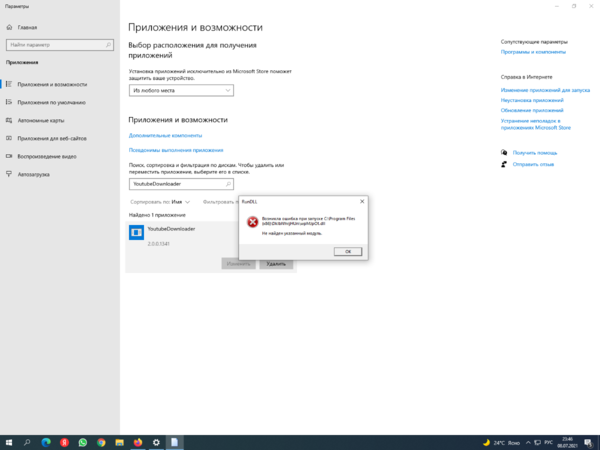Open Устранение неполадок Microsoft Store link
This screenshot has height=450, width=600.
click(536, 124)
